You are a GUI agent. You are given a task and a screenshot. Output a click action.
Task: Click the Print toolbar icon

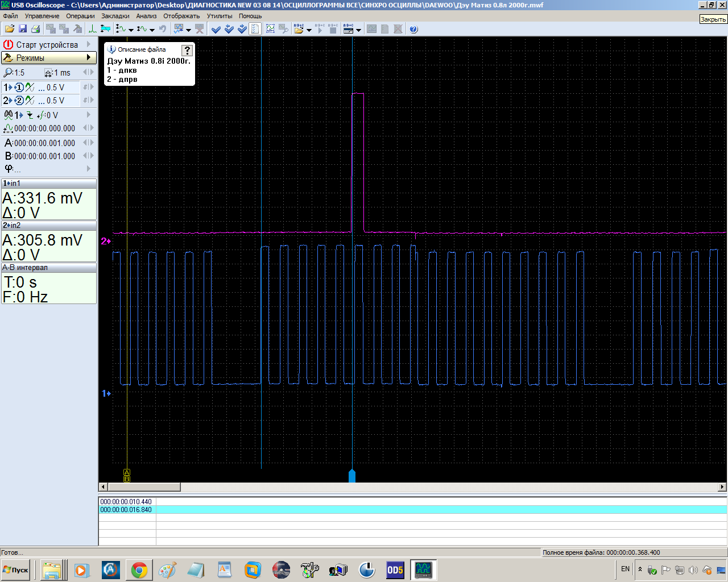pyautogui.click(x=35, y=28)
